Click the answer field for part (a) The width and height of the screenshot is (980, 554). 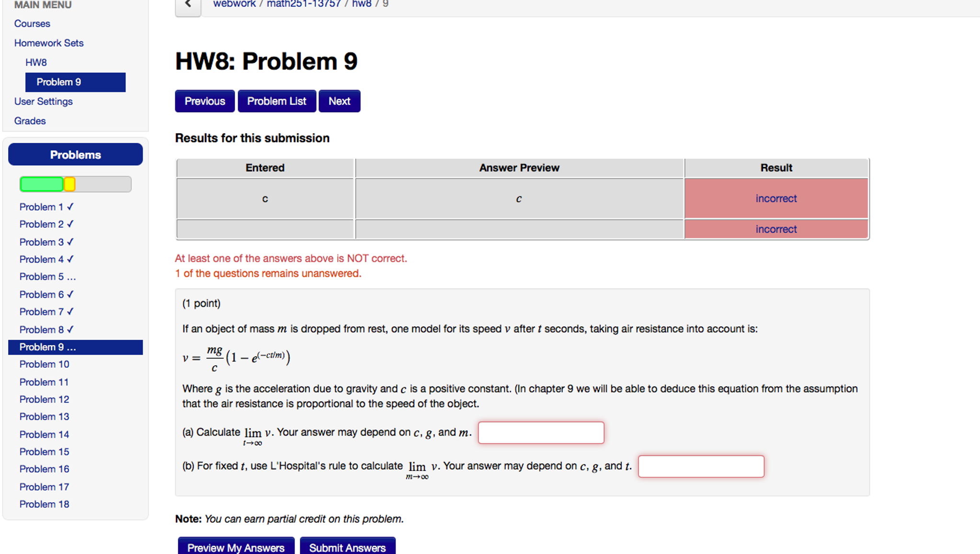(541, 433)
